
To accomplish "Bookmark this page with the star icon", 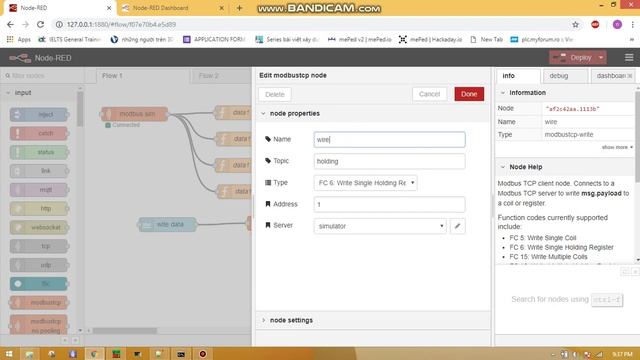I will tap(576, 24).
